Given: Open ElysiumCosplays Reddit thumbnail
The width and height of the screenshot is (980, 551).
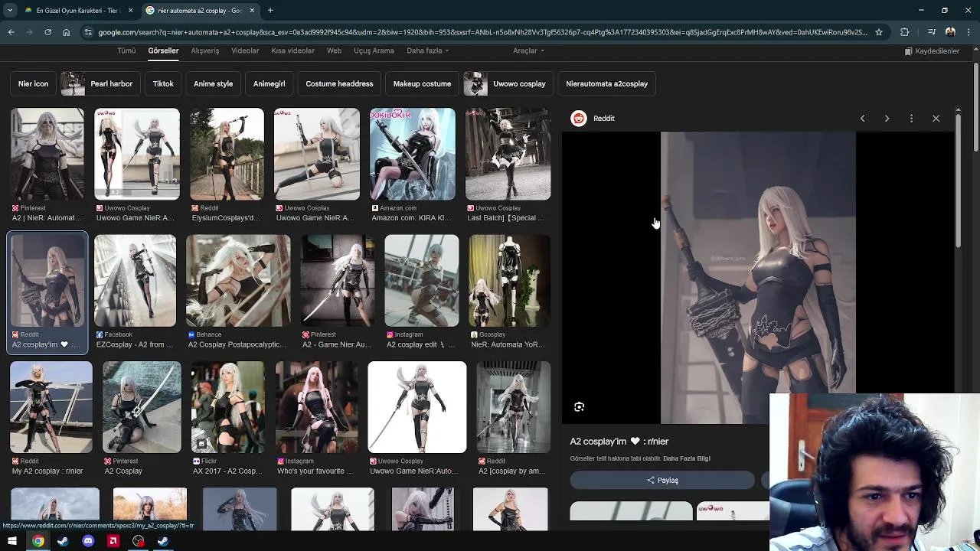Looking at the screenshot, I should 227,154.
